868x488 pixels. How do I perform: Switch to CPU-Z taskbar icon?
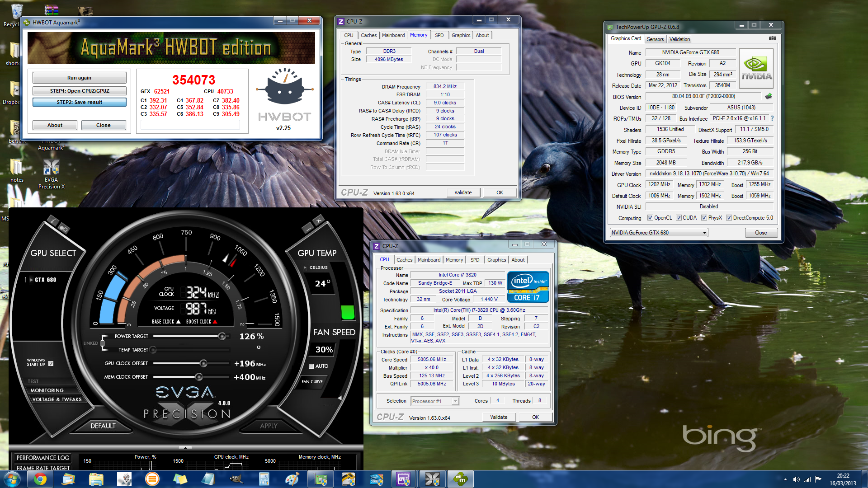click(404, 479)
